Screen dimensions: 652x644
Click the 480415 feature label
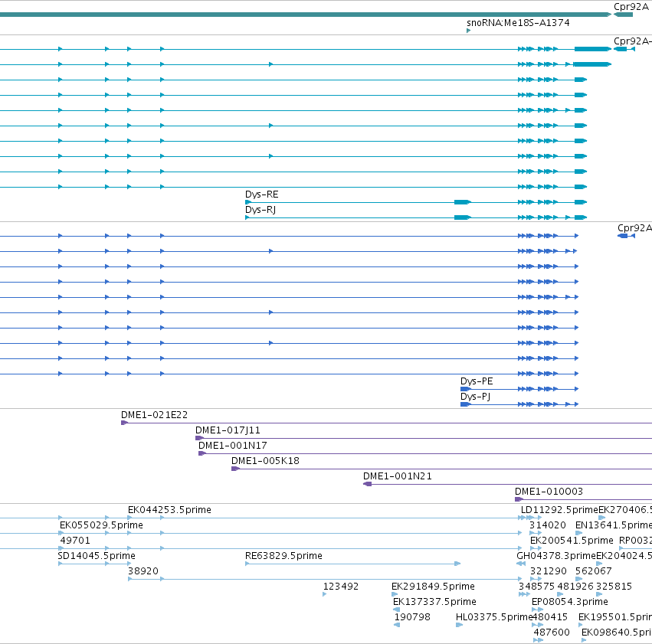(x=550, y=617)
